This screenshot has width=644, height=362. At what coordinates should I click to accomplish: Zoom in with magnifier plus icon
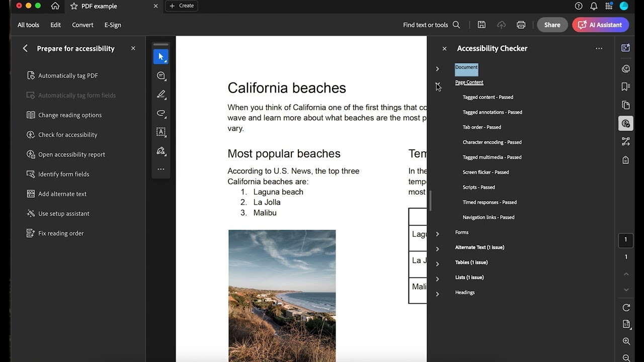tap(626, 341)
